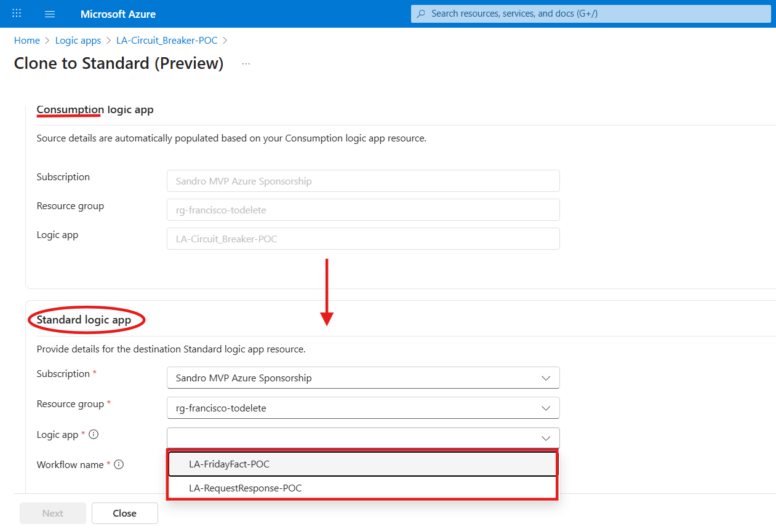Image resolution: width=776 pixels, height=532 pixels.
Task: Open the portal hamburger menu
Action: click(x=50, y=14)
